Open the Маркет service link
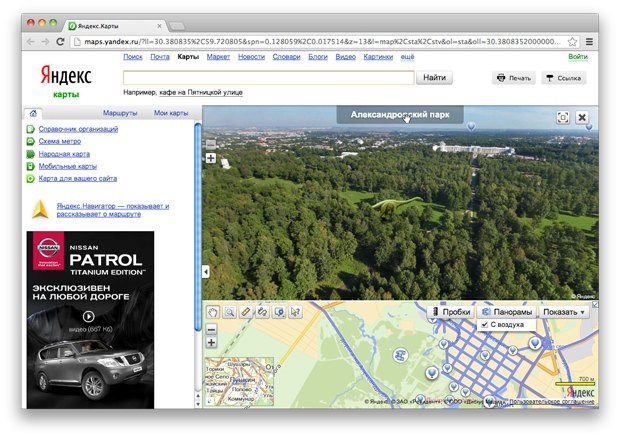 (x=218, y=57)
